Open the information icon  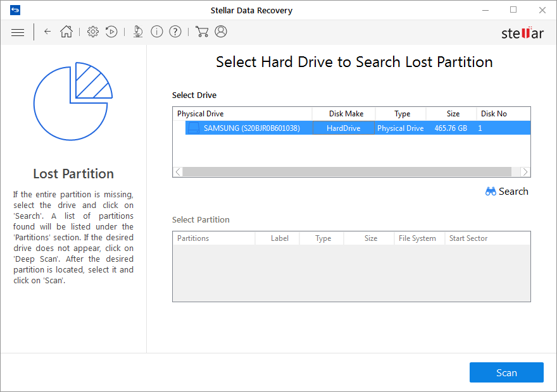(157, 32)
